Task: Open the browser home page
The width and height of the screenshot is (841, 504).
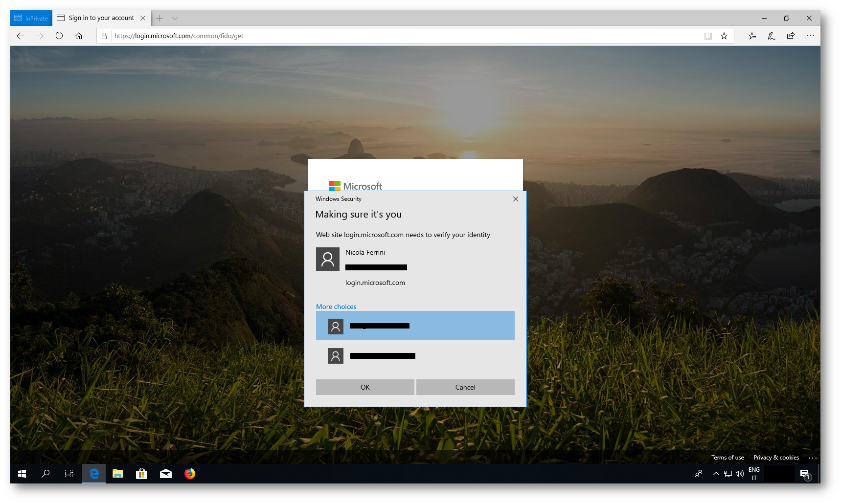Action: pos(79,36)
